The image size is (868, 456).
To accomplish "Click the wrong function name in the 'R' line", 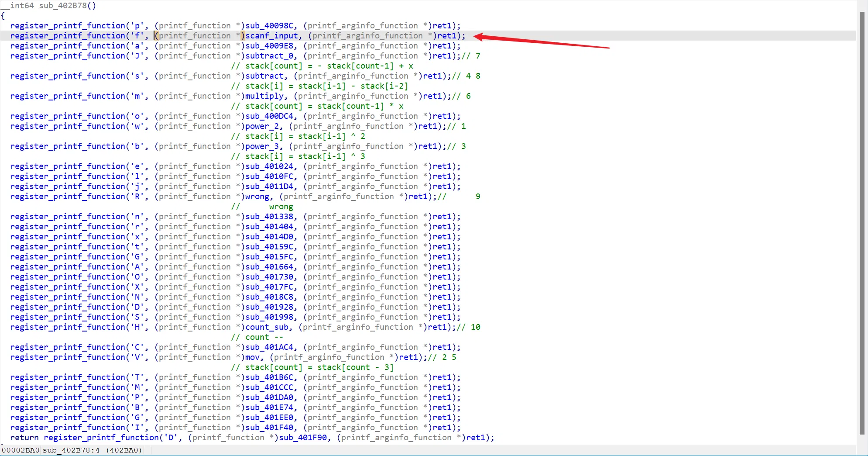I will 257,197.
